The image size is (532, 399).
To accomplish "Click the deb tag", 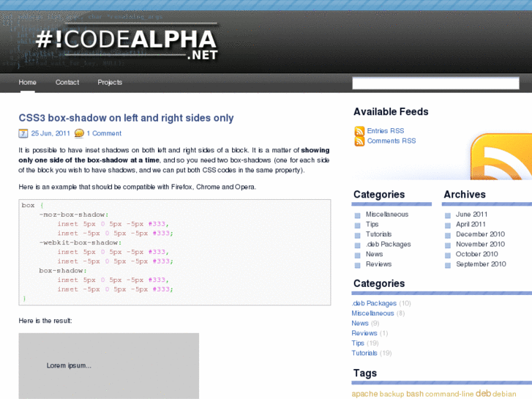I will point(483,393).
